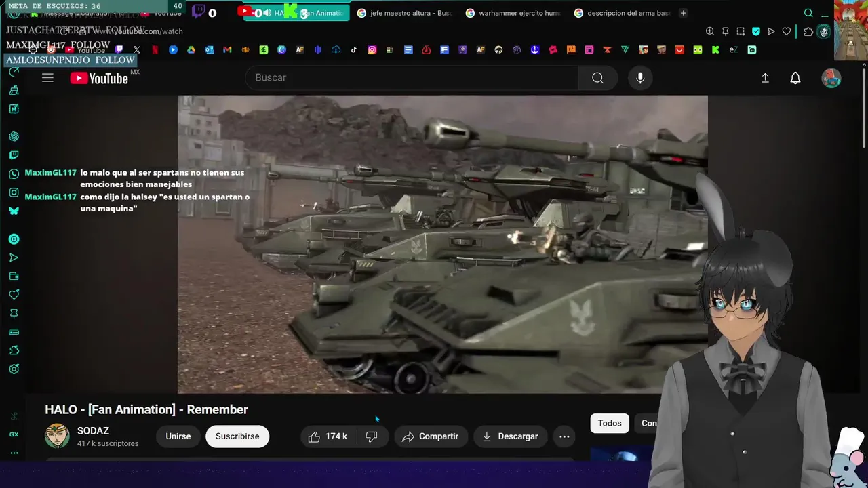Image resolution: width=868 pixels, height=488 pixels.
Task: Click the Unirse button
Action: click(x=178, y=436)
